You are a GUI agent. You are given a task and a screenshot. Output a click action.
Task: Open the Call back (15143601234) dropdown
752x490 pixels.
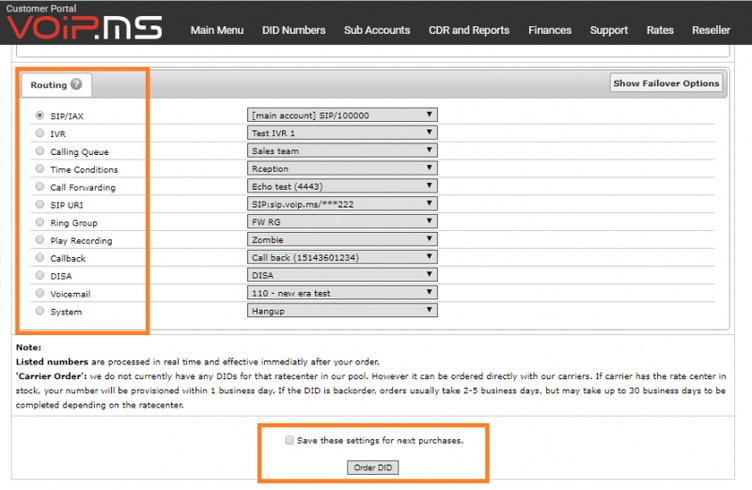click(342, 257)
